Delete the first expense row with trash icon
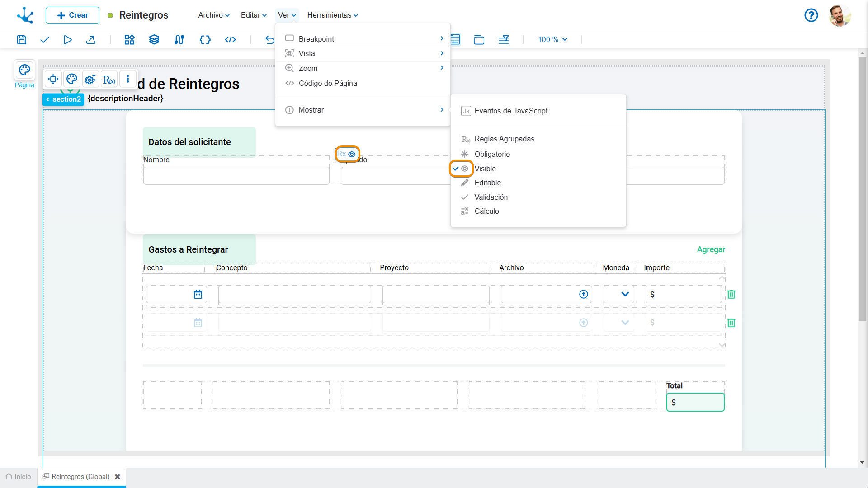This screenshot has width=868, height=488. click(x=731, y=295)
